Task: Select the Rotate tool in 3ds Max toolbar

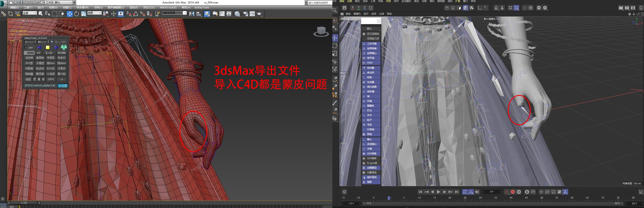Action: click(x=76, y=14)
